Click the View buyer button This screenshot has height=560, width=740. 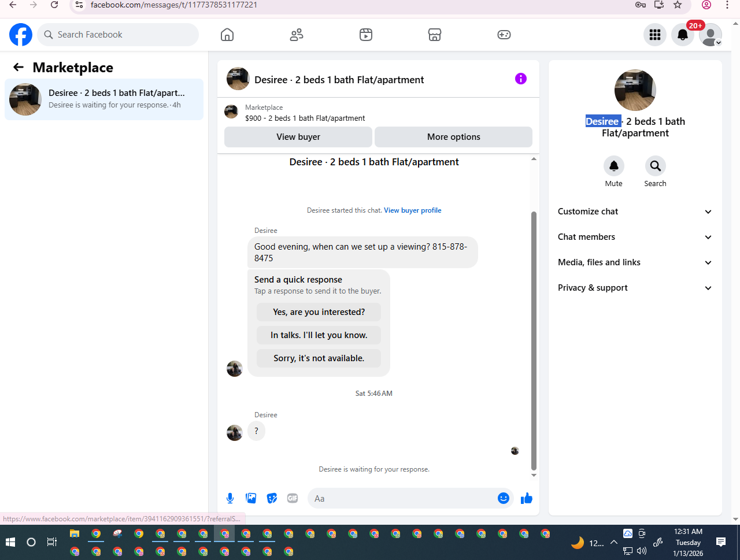click(298, 137)
